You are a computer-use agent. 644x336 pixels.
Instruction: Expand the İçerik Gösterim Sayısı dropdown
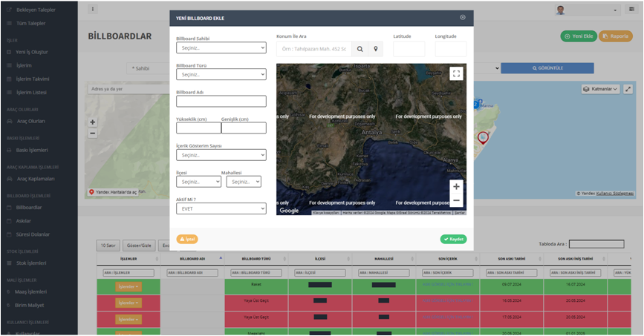pyautogui.click(x=221, y=155)
